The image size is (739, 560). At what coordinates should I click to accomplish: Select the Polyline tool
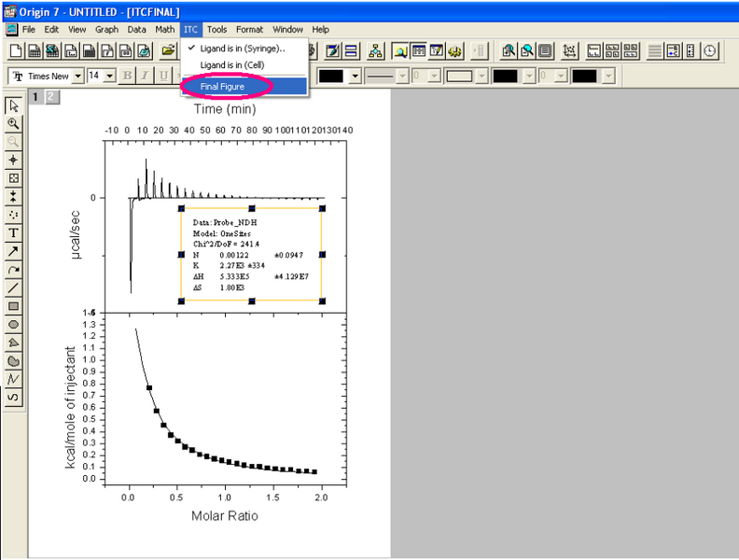(x=13, y=379)
